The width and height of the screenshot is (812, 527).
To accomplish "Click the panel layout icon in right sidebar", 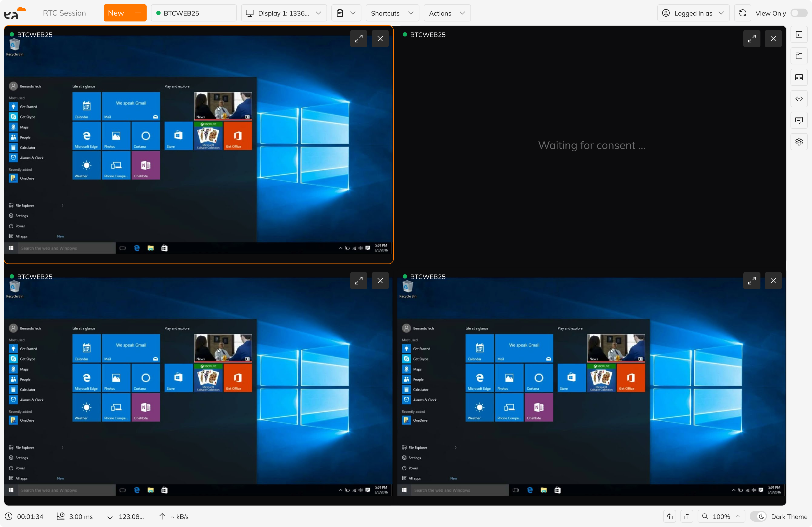I will pyautogui.click(x=799, y=77).
